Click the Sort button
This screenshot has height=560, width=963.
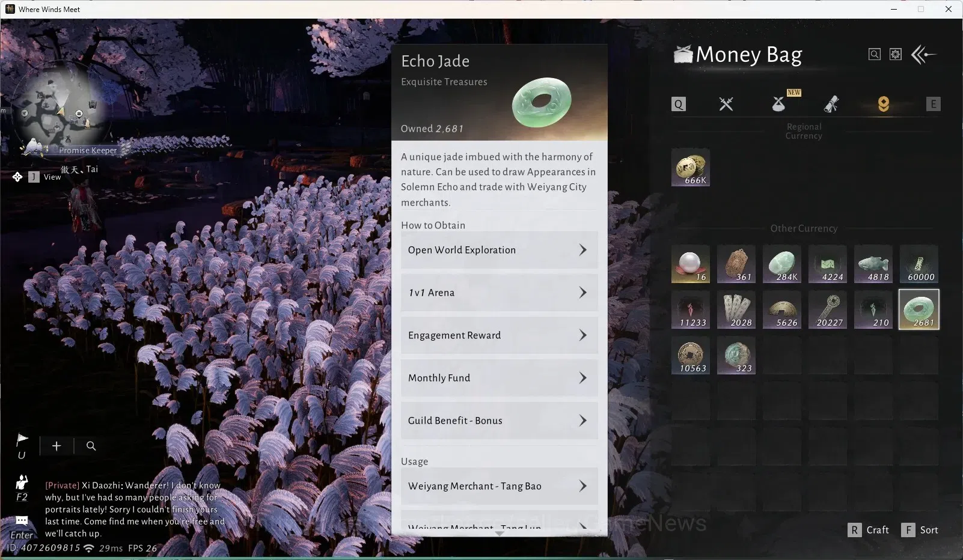920,530
